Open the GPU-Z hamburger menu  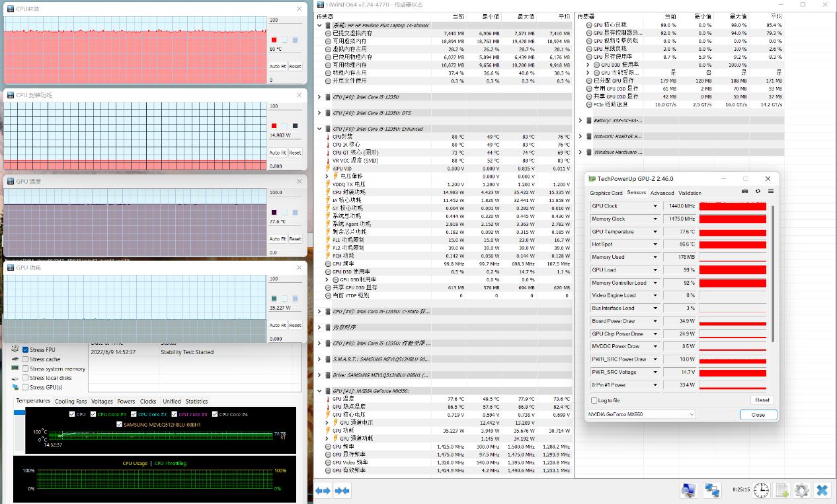pos(770,192)
